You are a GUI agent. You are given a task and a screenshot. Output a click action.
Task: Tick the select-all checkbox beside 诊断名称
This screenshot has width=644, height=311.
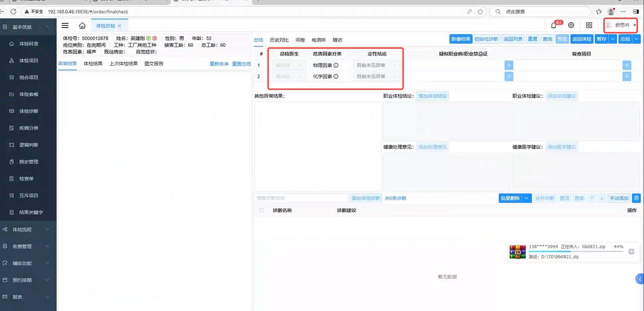tap(262, 210)
